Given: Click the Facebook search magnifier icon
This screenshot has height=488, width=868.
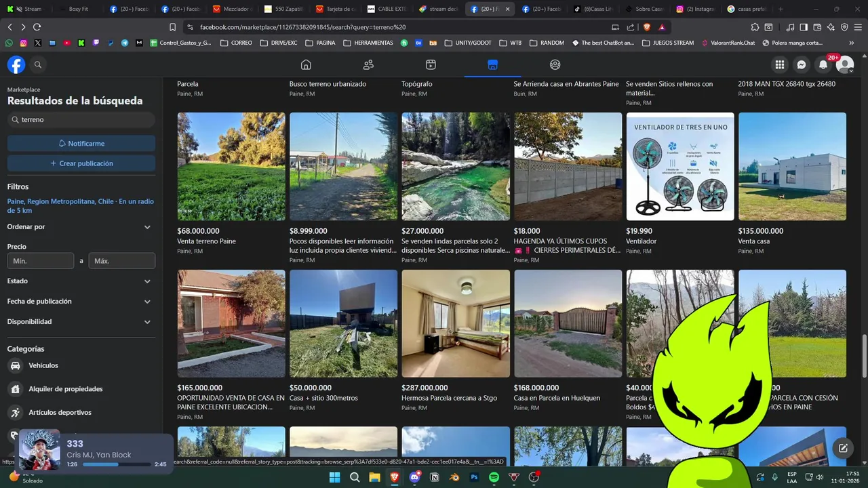Looking at the screenshot, I should click(x=38, y=64).
